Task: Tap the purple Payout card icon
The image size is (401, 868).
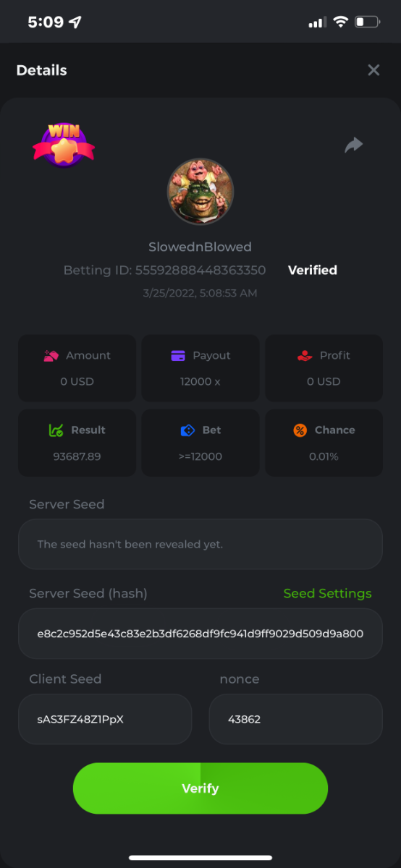Action: [178, 355]
